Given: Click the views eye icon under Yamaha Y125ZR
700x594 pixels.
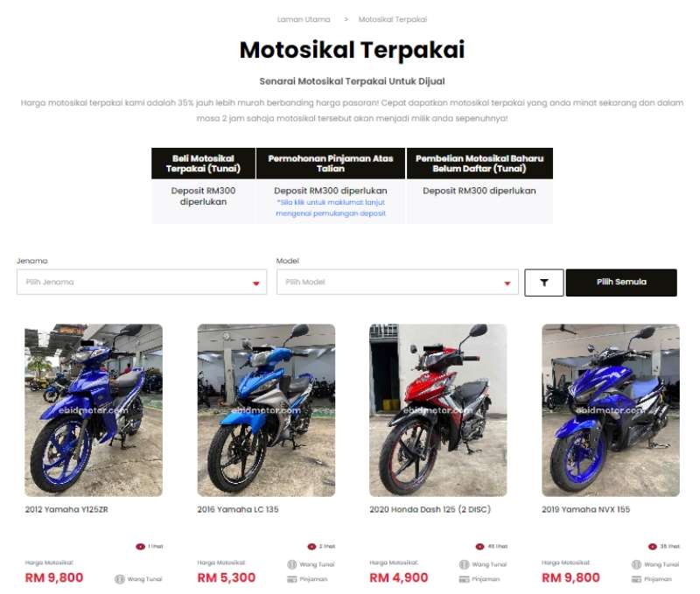Looking at the screenshot, I should coord(140,546).
